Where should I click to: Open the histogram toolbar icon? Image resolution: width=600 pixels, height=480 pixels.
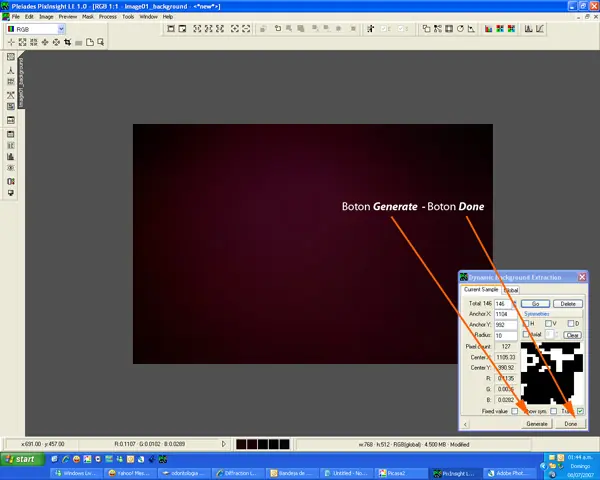point(528,29)
